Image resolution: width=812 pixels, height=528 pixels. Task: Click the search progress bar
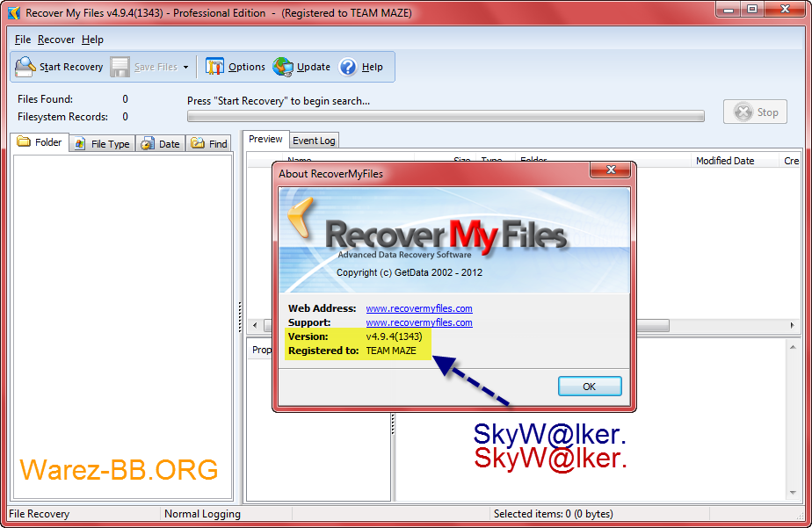446,117
